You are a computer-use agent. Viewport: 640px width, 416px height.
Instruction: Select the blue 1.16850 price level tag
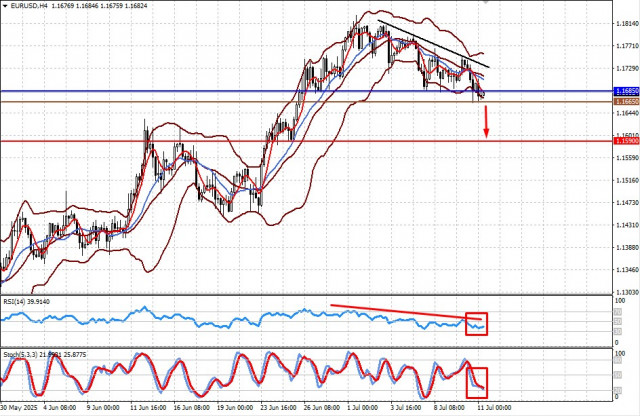pyautogui.click(x=627, y=91)
